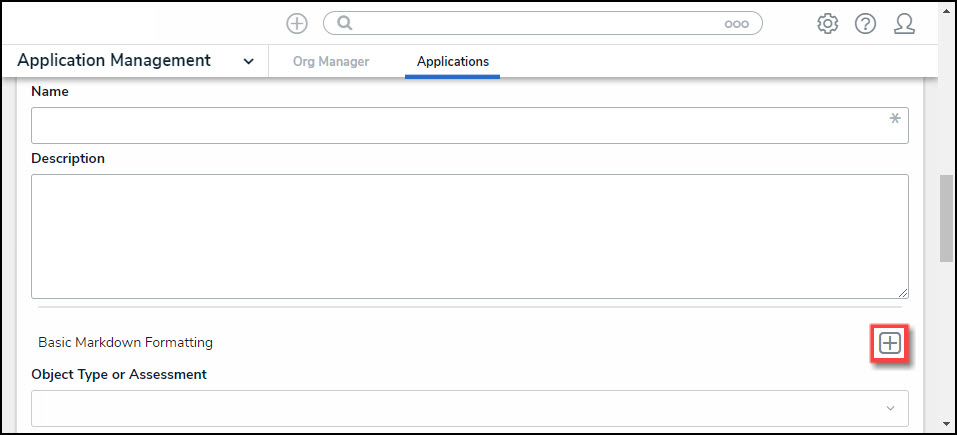Click the vertical scrollbar thumb
Screen dimensions: 957x435
pyautogui.click(x=945, y=219)
